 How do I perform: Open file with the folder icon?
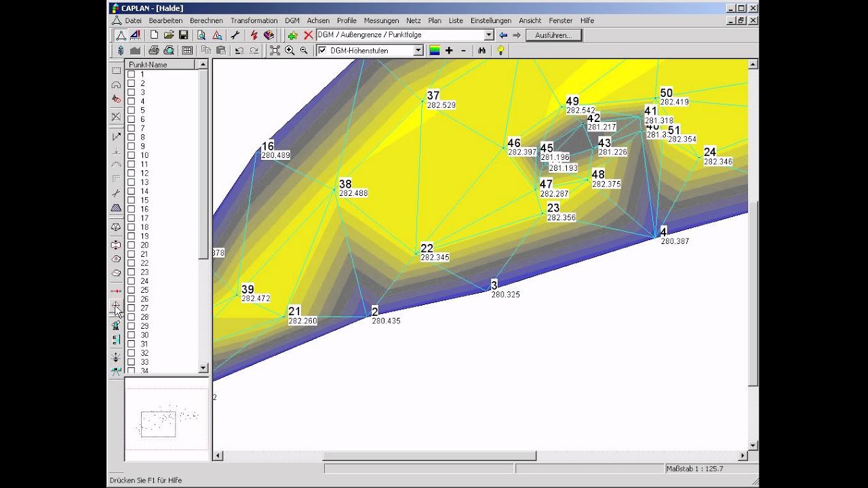pyautogui.click(x=169, y=35)
